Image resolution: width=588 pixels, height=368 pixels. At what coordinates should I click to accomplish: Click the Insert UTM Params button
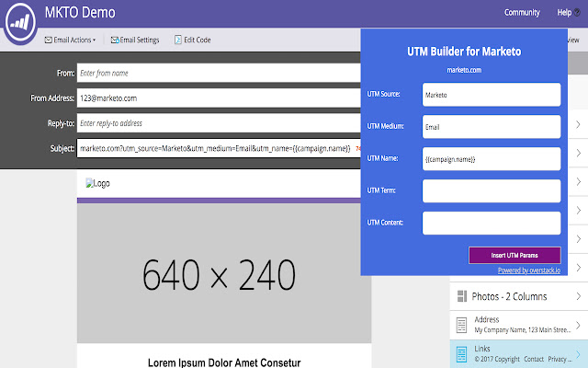point(514,256)
